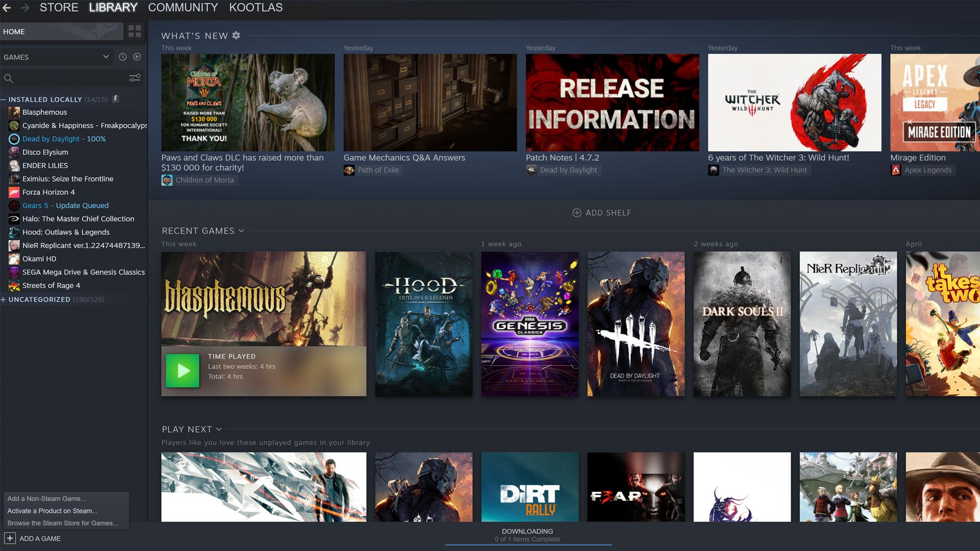Click the Add Shelf plus icon
Viewport: 980px width, 551px height.
(577, 213)
